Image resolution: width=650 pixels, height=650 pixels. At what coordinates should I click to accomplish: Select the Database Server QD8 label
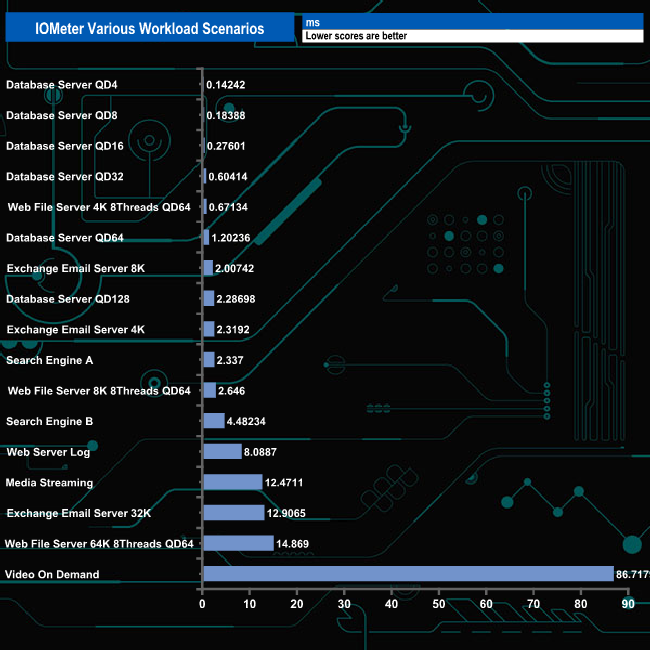click(62, 116)
